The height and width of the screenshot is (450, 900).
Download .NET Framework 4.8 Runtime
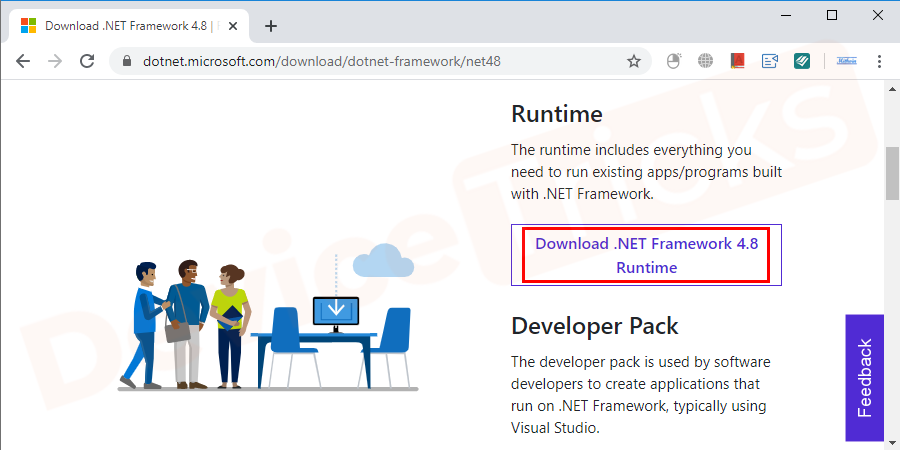click(x=646, y=255)
